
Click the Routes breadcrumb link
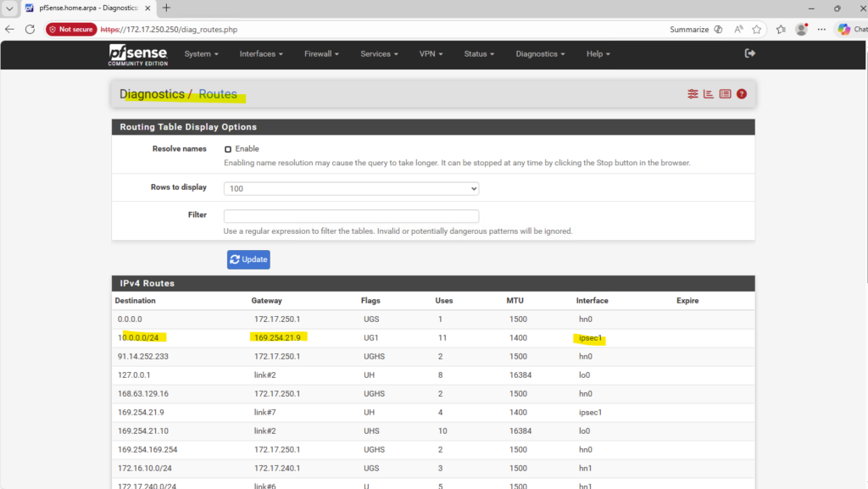point(218,94)
